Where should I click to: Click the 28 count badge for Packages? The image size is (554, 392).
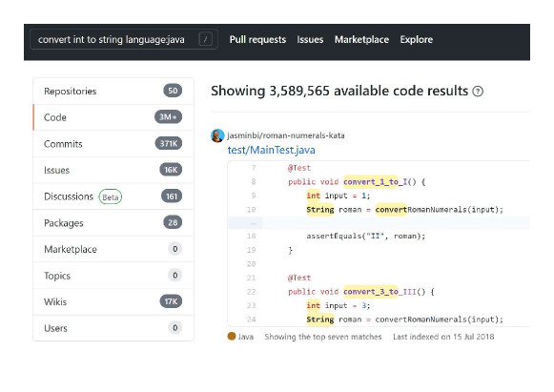(173, 222)
